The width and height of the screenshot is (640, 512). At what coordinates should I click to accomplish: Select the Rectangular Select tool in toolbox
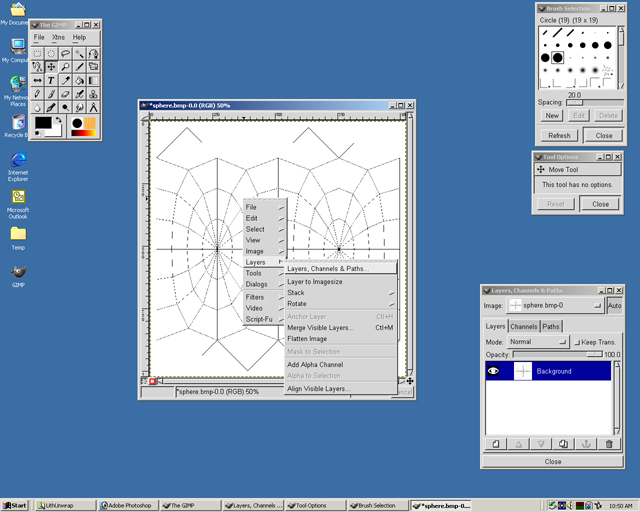tap(38, 53)
